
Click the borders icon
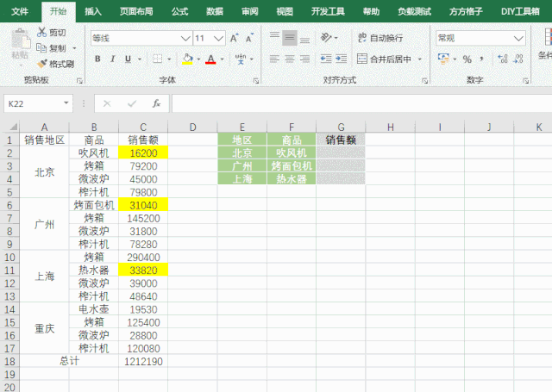157,59
